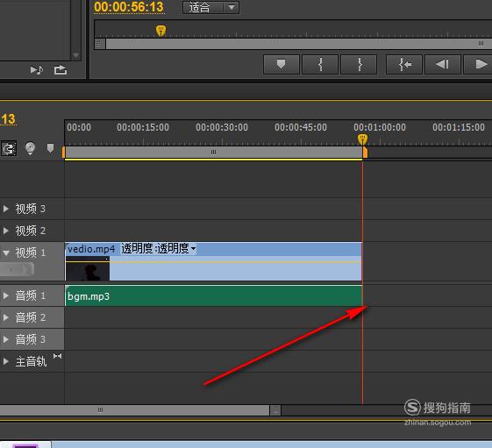Screen dimensions: 492x448
Task: Click the Go to In Point button
Action: [x=404, y=64]
